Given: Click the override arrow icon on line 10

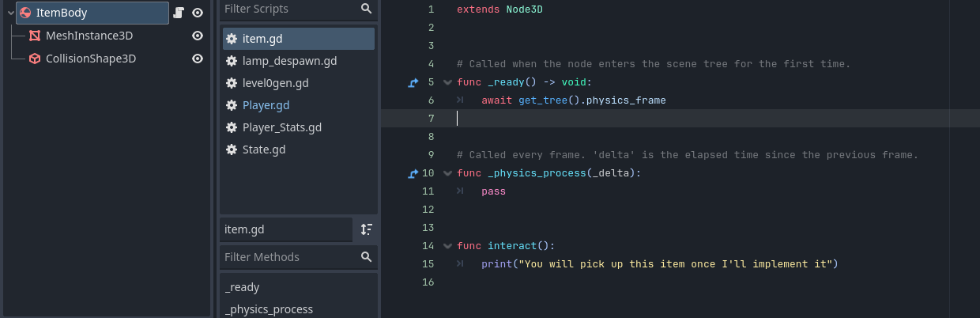Looking at the screenshot, I should click(412, 173).
